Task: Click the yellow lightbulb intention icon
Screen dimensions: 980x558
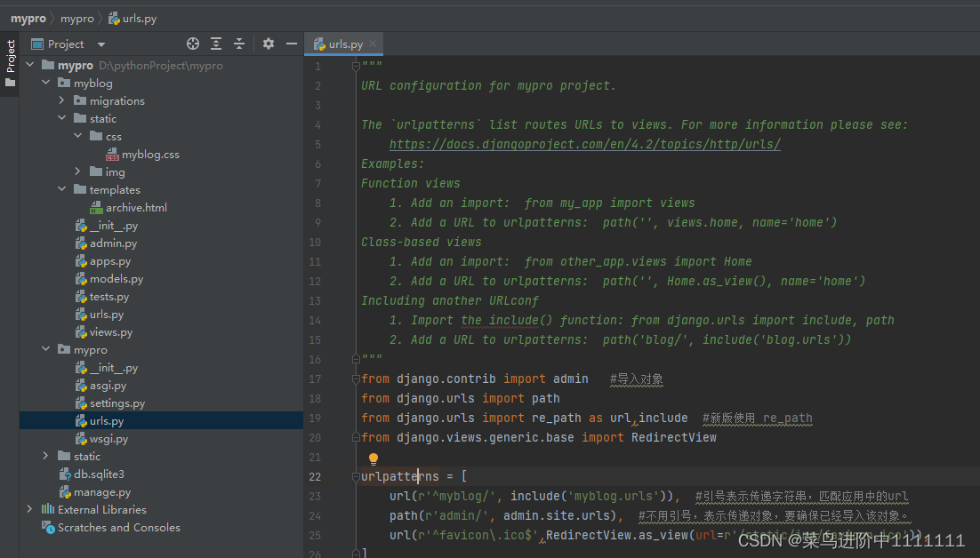Action: (374, 458)
